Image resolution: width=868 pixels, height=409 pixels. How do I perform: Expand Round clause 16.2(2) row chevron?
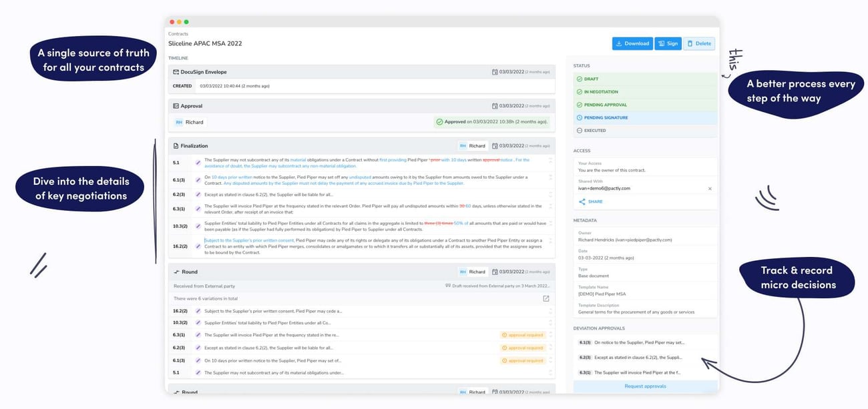[550, 311]
